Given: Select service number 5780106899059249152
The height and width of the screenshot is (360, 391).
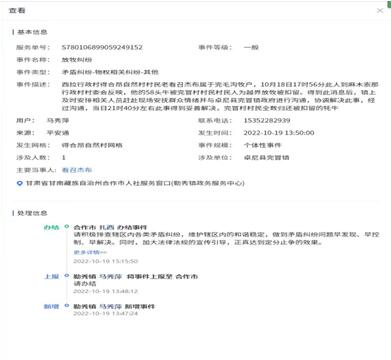Looking at the screenshot, I should click(x=102, y=47).
